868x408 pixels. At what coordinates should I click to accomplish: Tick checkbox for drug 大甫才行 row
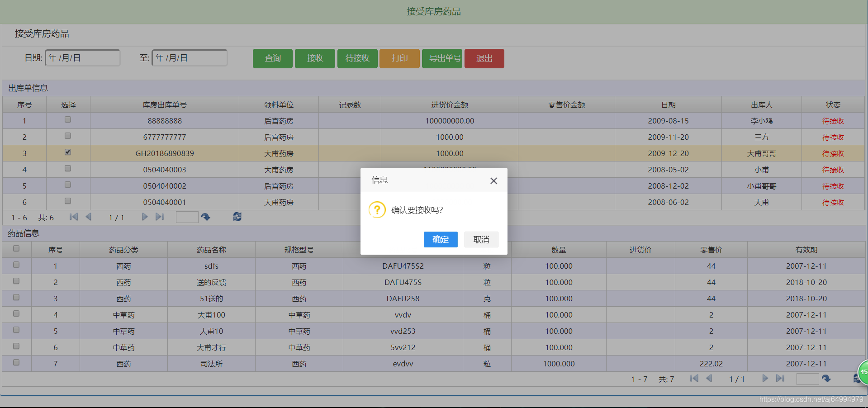(16, 346)
